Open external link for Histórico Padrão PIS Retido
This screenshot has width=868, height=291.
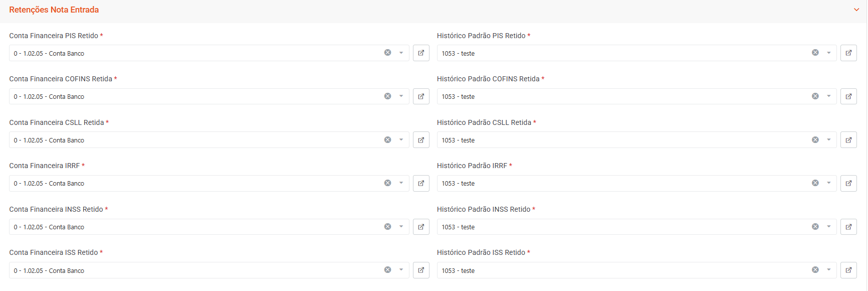[848, 53]
